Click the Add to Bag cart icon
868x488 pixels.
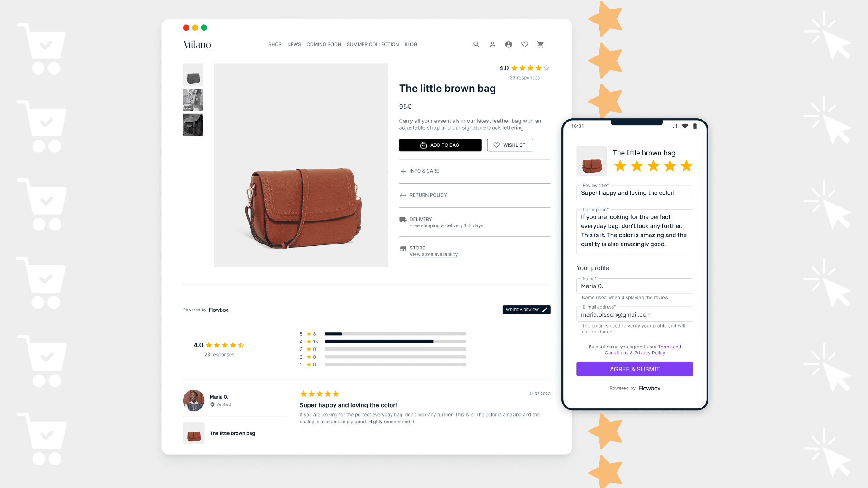(423, 145)
